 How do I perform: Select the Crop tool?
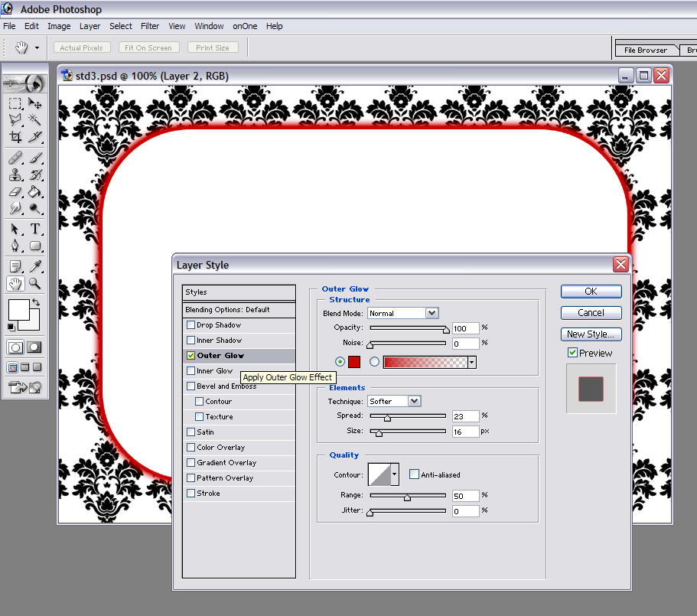pyautogui.click(x=15, y=137)
